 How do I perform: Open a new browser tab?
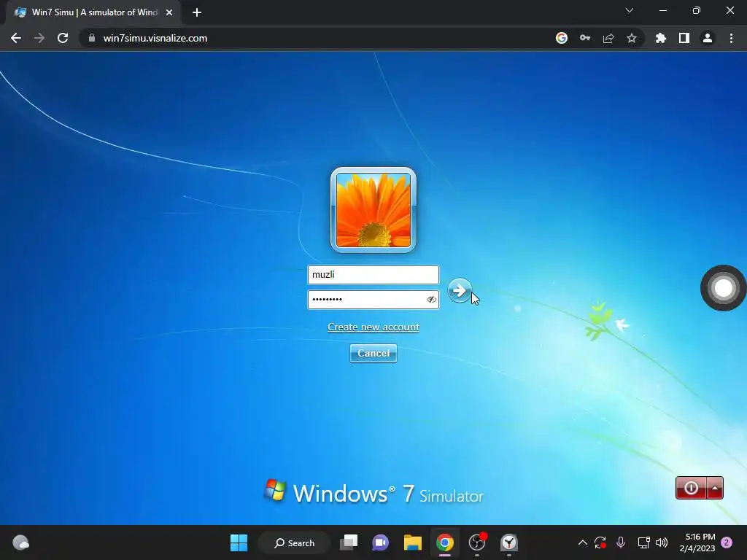pos(197,12)
